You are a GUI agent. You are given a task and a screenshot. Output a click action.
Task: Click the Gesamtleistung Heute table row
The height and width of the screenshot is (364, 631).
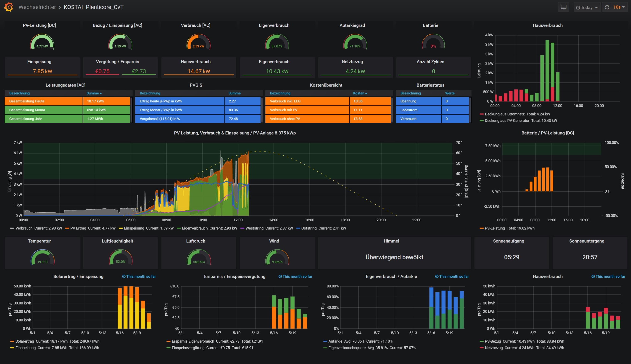[44, 101]
